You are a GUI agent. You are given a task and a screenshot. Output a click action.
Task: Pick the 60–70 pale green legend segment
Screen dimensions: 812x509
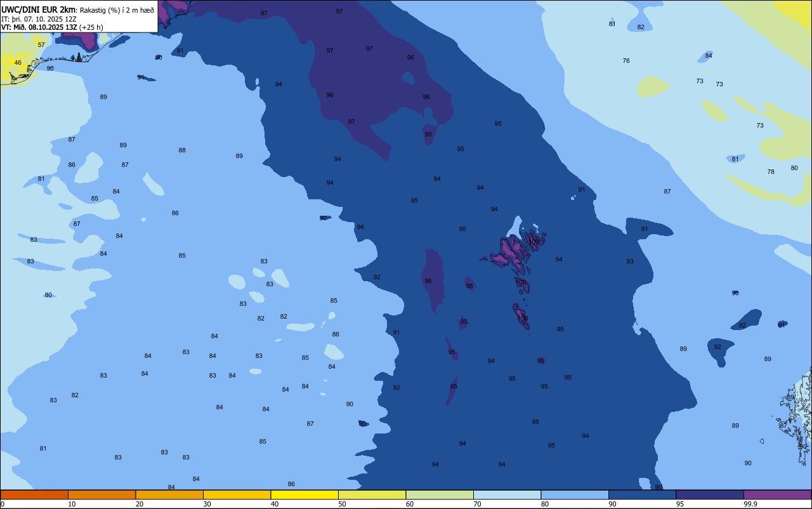click(x=440, y=494)
